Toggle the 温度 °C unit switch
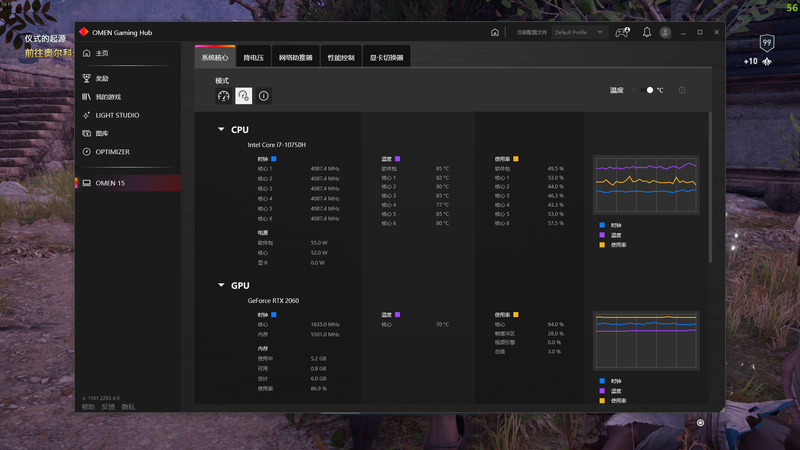 [648, 90]
